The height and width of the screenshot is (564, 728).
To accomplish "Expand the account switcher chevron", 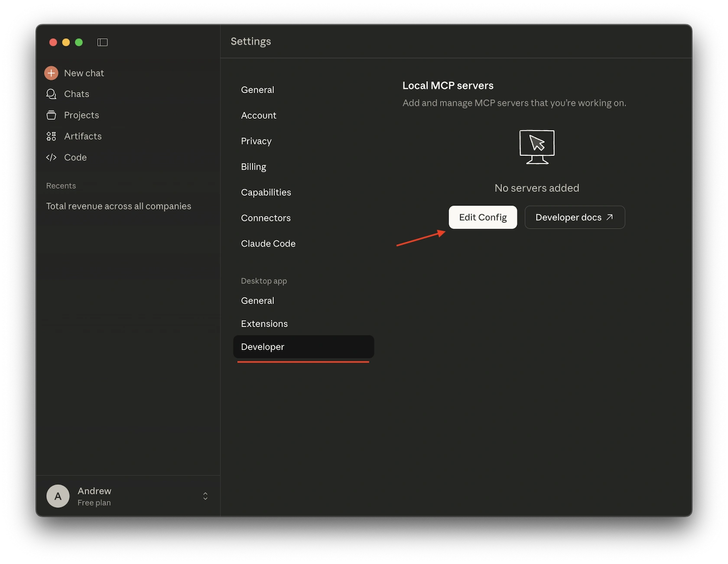I will point(205,497).
